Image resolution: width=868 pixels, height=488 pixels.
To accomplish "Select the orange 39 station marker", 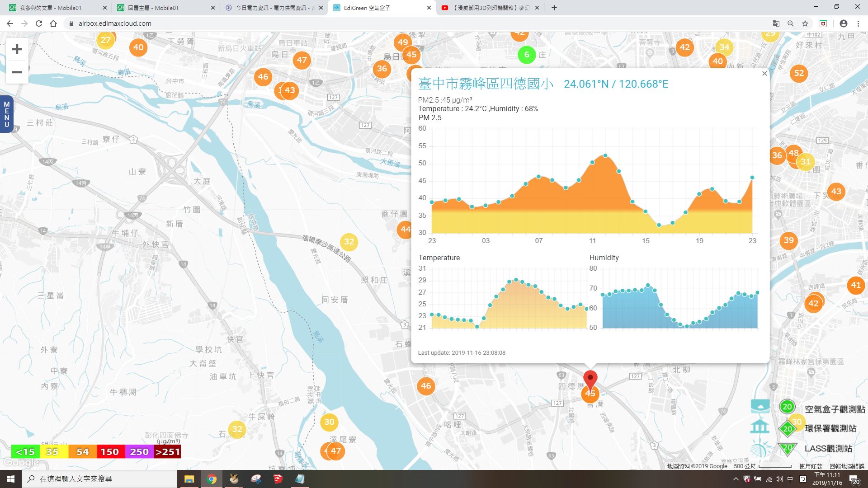I will tap(788, 240).
